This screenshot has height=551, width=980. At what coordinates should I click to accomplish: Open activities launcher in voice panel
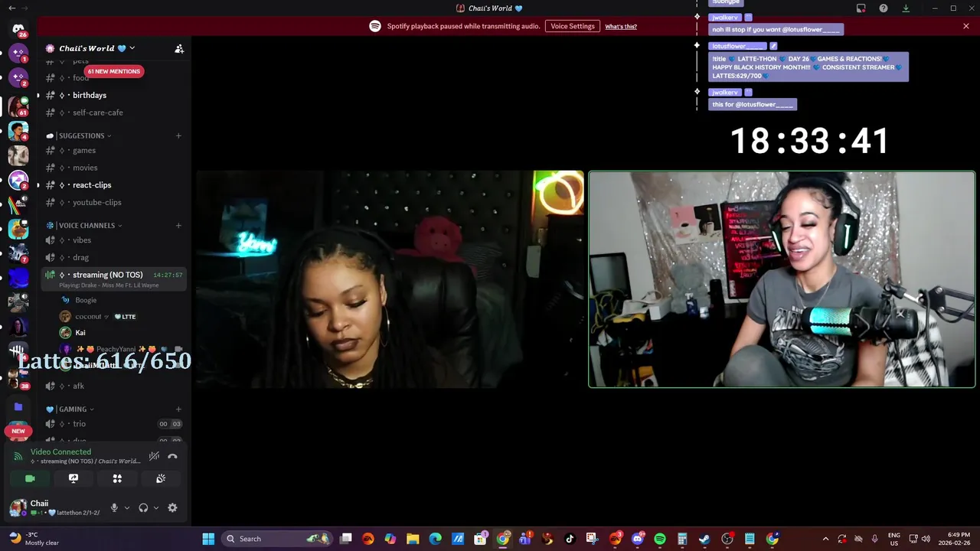point(117,478)
